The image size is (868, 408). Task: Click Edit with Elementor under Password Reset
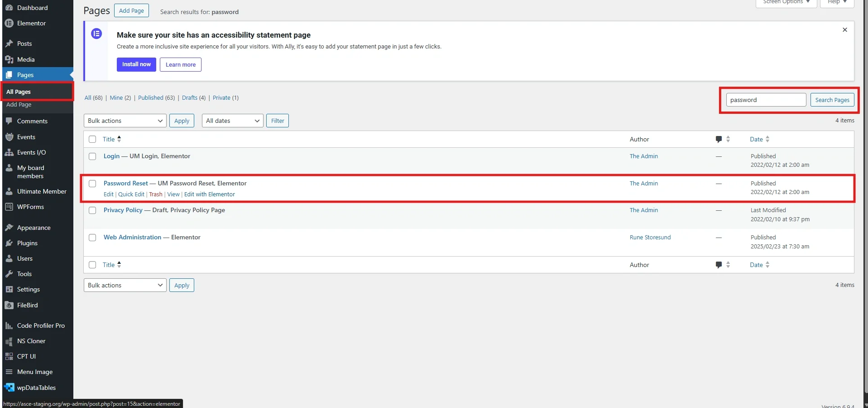coord(210,194)
